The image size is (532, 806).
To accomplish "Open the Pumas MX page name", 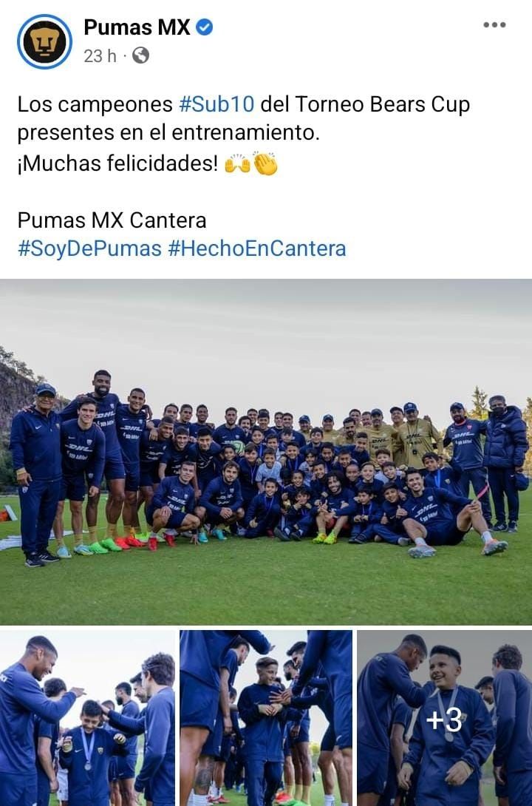I will click(137, 27).
